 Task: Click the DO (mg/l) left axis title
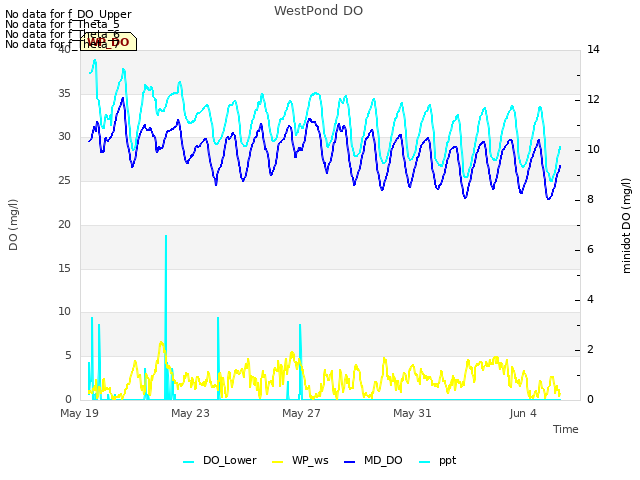(13, 225)
